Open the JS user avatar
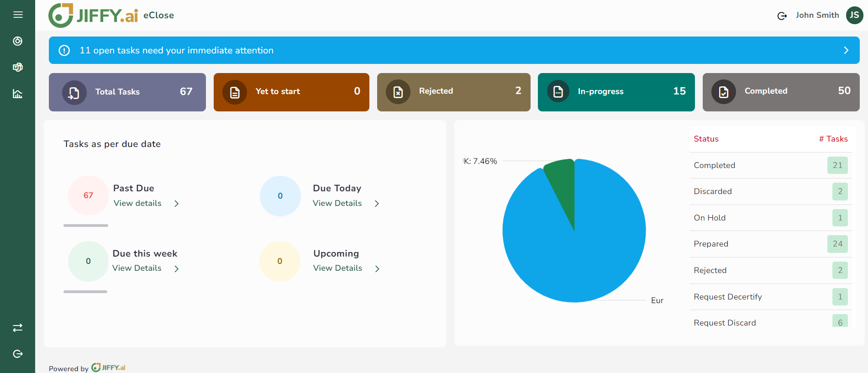This screenshot has width=868, height=373. pos(854,15)
